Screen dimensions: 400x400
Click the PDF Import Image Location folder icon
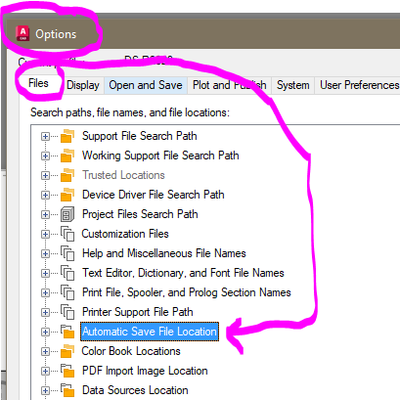(x=67, y=371)
